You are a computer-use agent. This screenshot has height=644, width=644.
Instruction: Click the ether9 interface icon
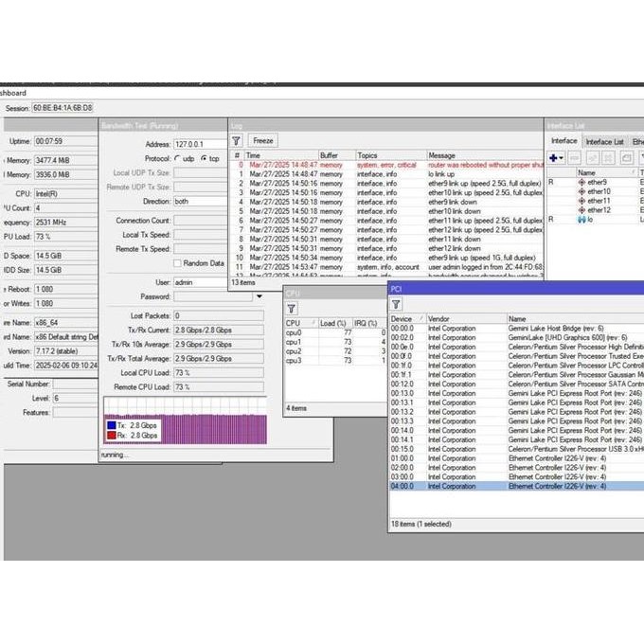click(x=581, y=183)
